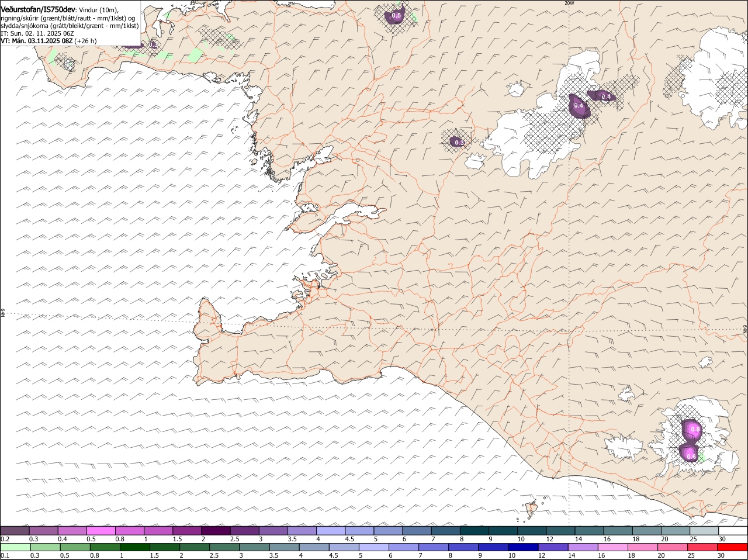
Task: Click the Veðurstofan/IS750dev map title
Action: [38, 9]
